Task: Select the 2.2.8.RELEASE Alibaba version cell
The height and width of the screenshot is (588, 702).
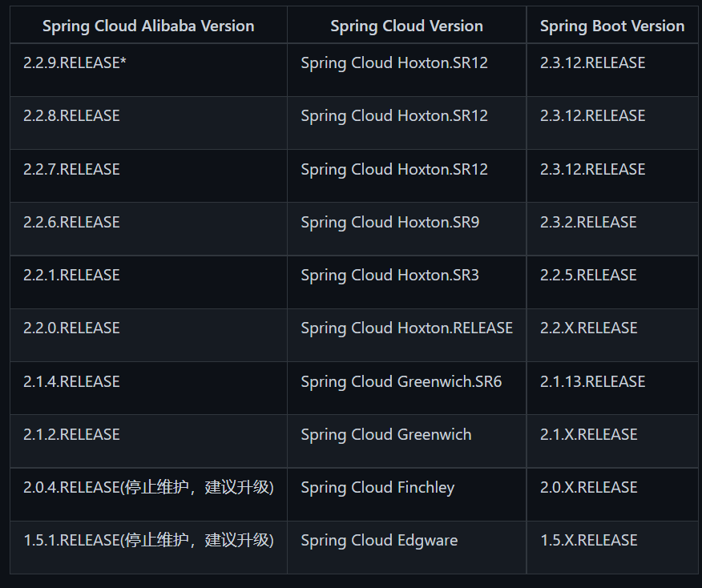Action: pos(148,123)
